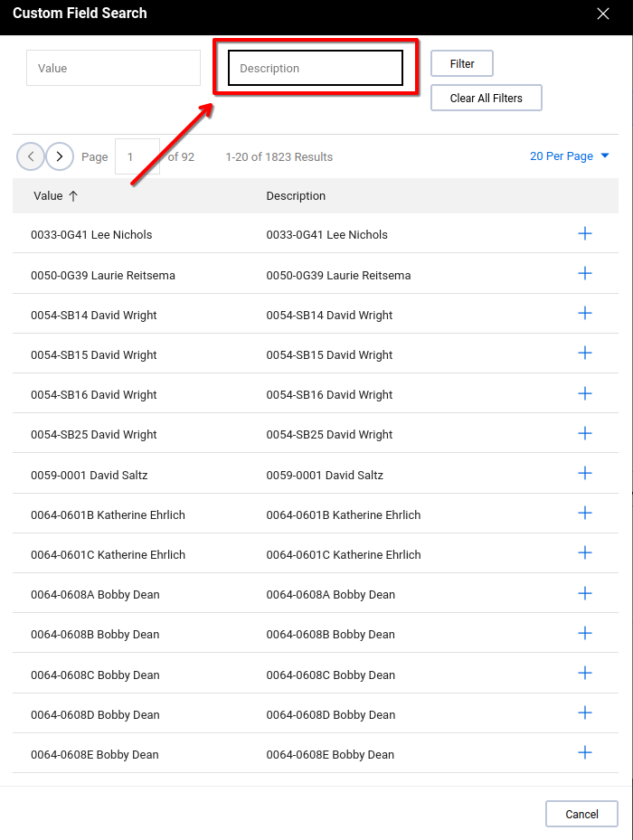This screenshot has width=633, height=840.
Task: Click description 0054-SB25 David Wright
Action: [330, 434]
